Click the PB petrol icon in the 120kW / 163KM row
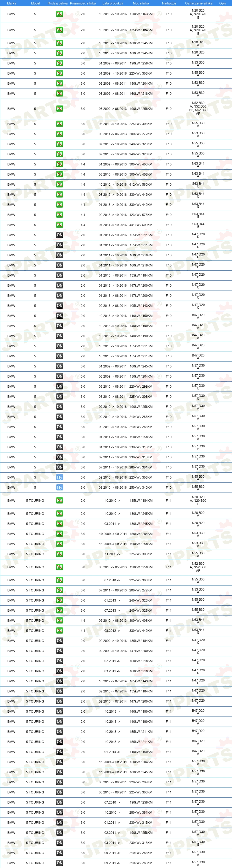Image resolution: width=232 pixels, height=868 pixels. pyautogui.click(x=59, y=14)
